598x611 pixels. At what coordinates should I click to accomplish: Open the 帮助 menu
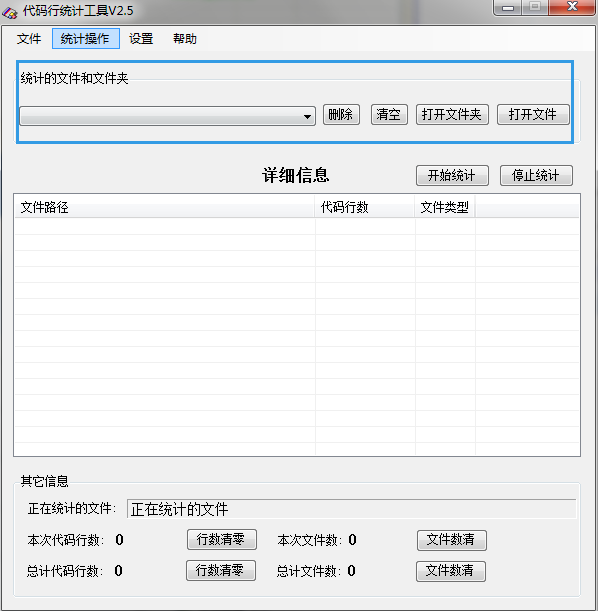pyautogui.click(x=185, y=39)
